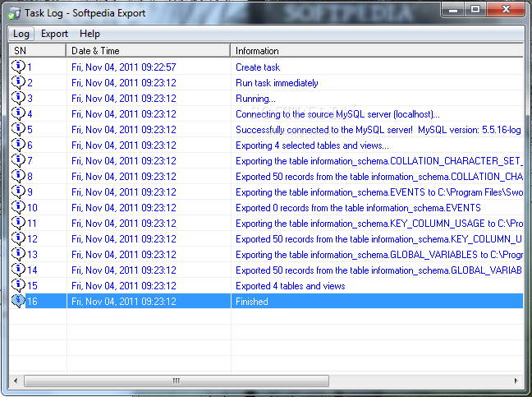
Task: Minimize the Task Log window
Action: pyautogui.click(x=452, y=10)
